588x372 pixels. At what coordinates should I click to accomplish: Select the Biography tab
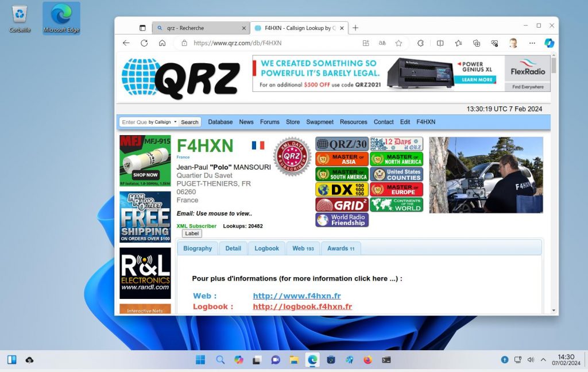pos(198,248)
